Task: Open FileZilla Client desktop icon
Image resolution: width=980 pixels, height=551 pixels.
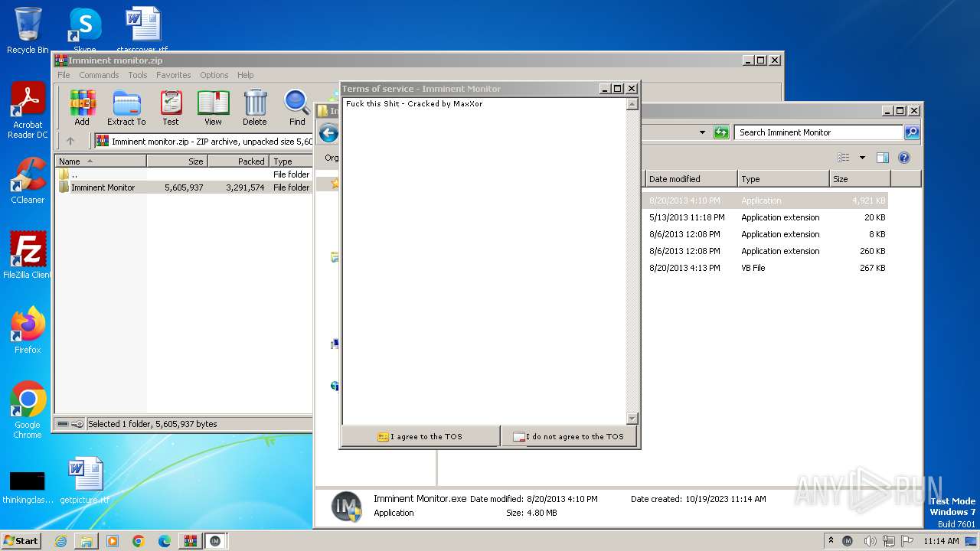Action: pyautogui.click(x=28, y=256)
